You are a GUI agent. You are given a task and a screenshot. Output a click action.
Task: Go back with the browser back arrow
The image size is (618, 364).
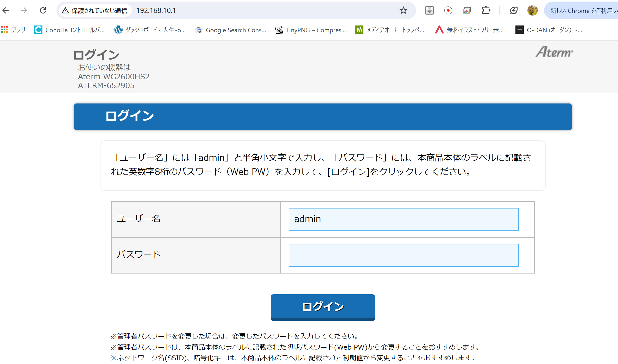(x=6, y=10)
